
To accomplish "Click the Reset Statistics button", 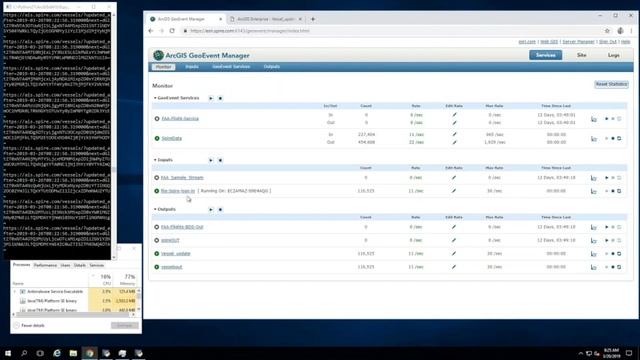I will pos(611,84).
